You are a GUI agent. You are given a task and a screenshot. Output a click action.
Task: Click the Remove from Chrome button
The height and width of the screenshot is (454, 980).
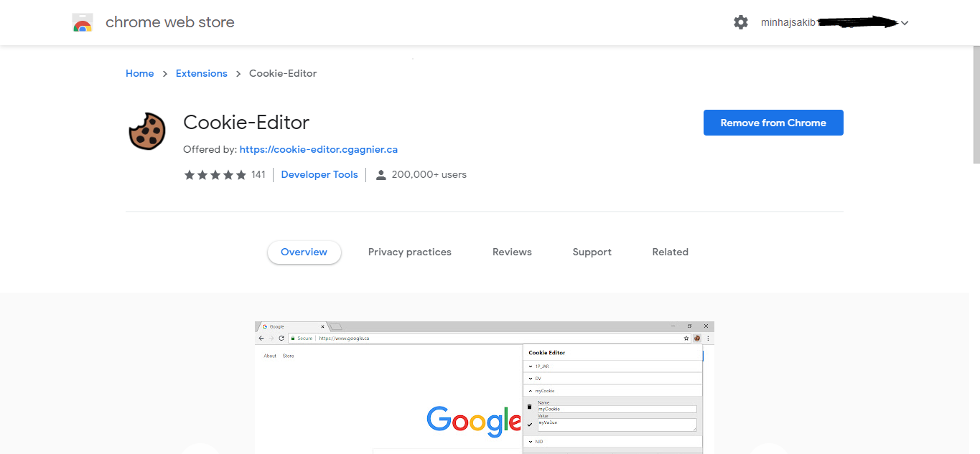[x=773, y=123]
